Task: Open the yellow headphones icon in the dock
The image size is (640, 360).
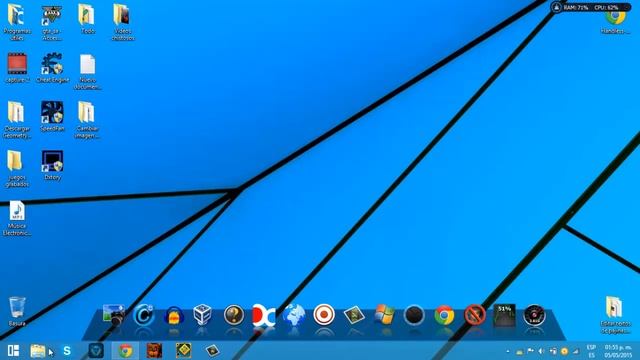Action: pos(174,316)
